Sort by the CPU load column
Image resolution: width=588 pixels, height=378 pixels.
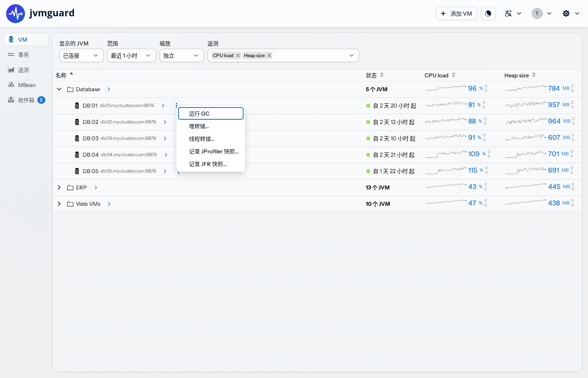coord(440,75)
